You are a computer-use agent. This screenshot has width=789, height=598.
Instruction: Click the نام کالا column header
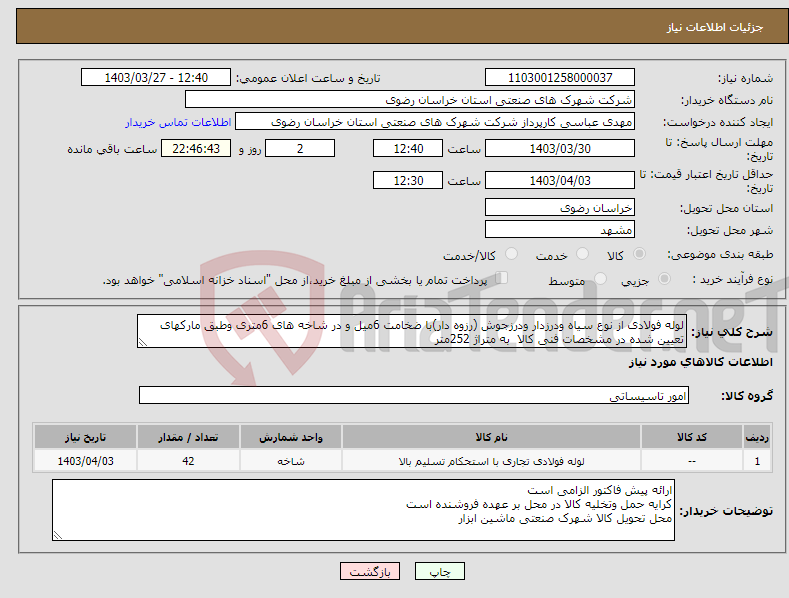(x=491, y=437)
